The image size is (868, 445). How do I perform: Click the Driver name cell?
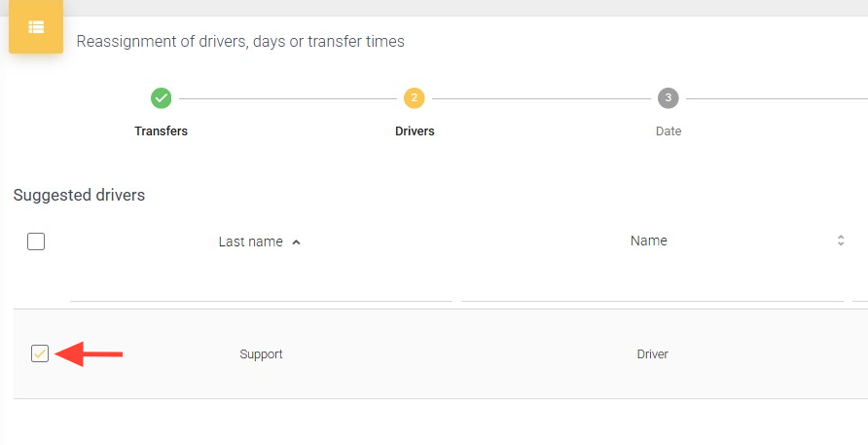coord(652,354)
